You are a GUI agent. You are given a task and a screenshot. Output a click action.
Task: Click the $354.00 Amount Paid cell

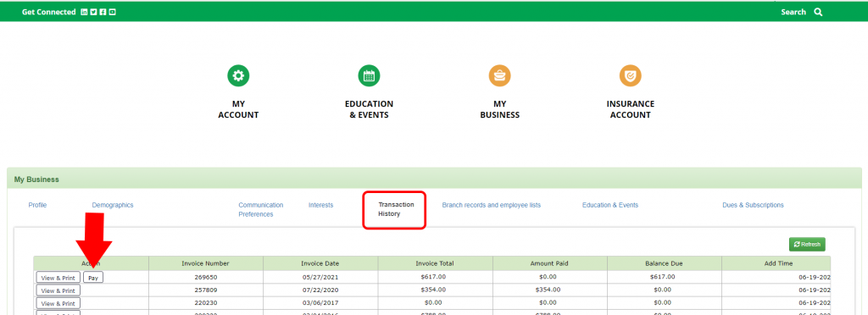(549, 290)
